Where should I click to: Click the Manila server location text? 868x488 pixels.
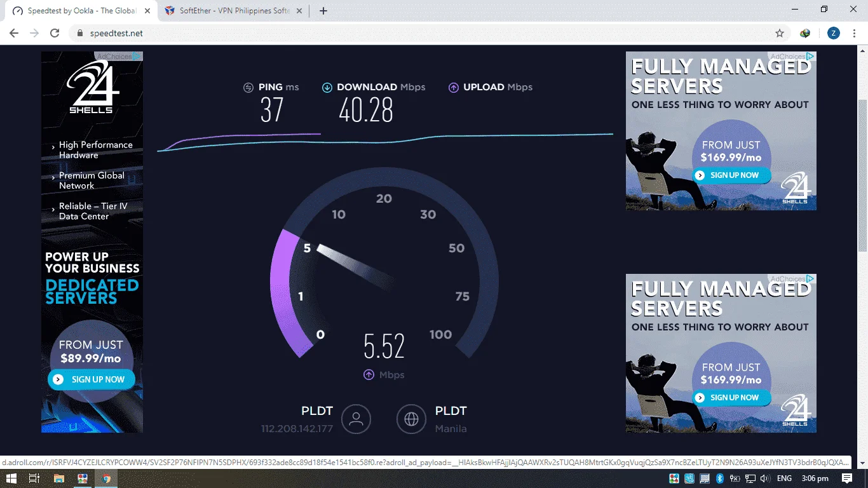pyautogui.click(x=451, y=429)
